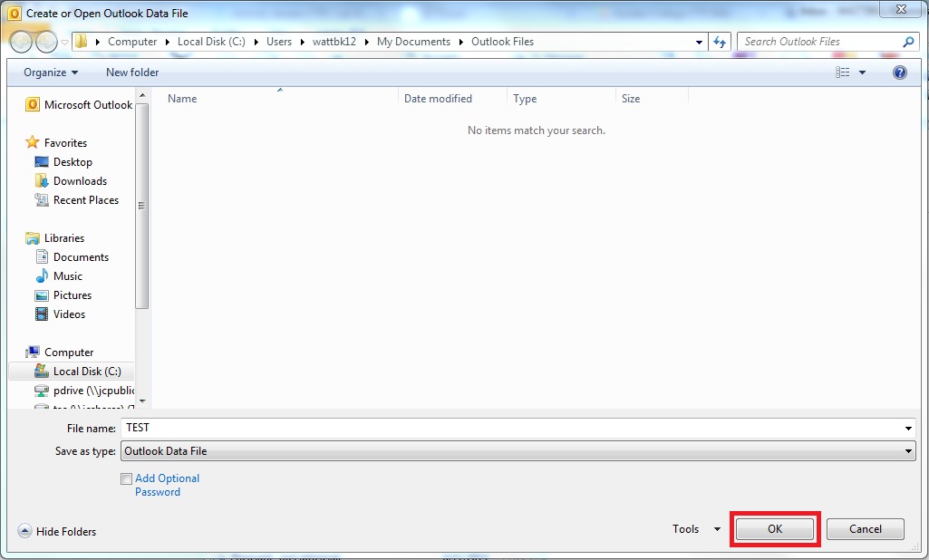Select Computer in navigation pane
This screenshot has height=560, width=929.
point(69,352)
